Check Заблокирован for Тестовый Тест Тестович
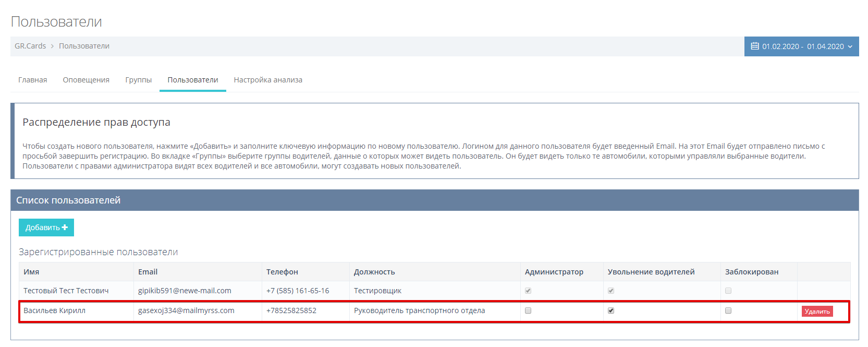The image size is (868, 347). point(728,291)
